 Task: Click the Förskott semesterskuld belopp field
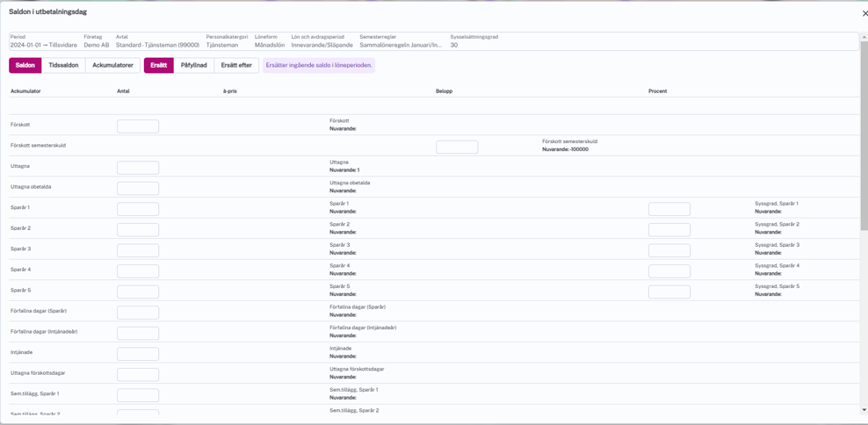pos(457,147)
